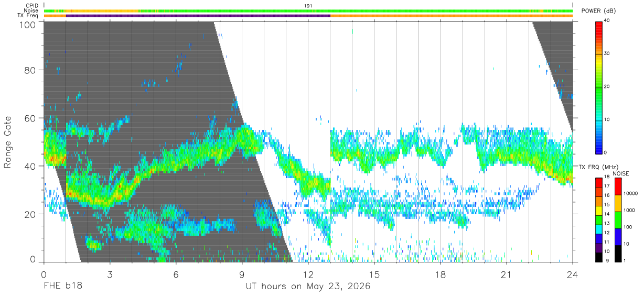Click the 40 tick on power scale
The image size is (644, 297).
click(x=607, y=21)
